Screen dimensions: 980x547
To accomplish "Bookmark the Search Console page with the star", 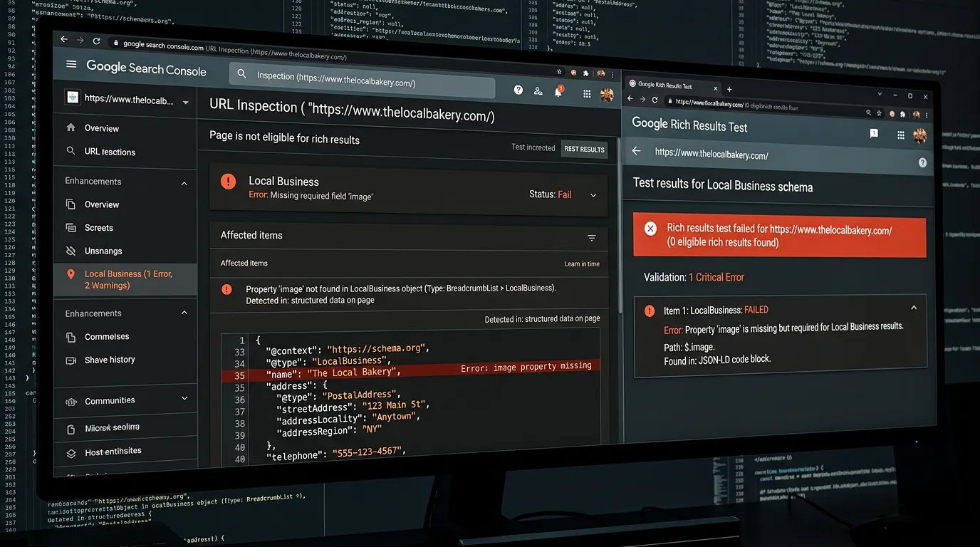I will 559,72.
